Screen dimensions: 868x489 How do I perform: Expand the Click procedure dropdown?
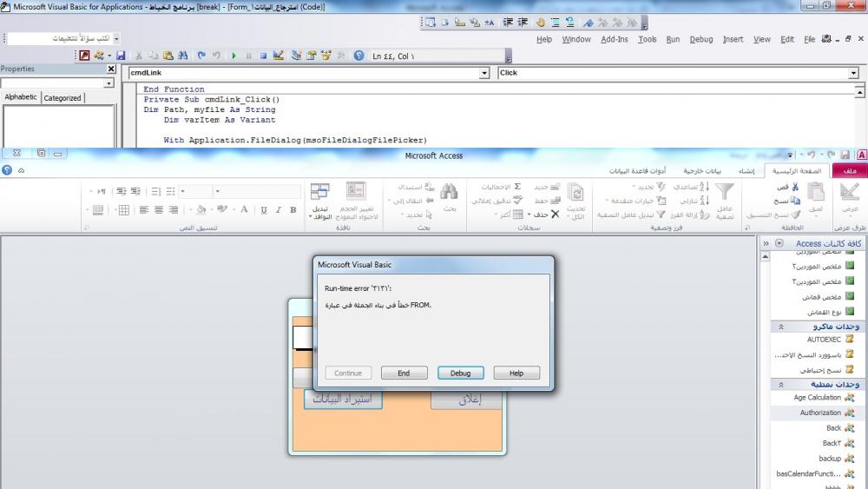(x=853, y=73)
